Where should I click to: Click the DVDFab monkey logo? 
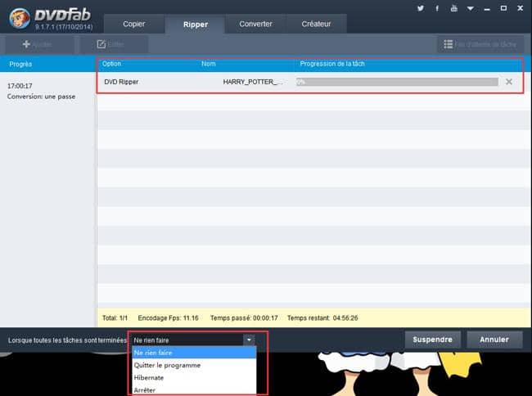click(x=20, y=18)
